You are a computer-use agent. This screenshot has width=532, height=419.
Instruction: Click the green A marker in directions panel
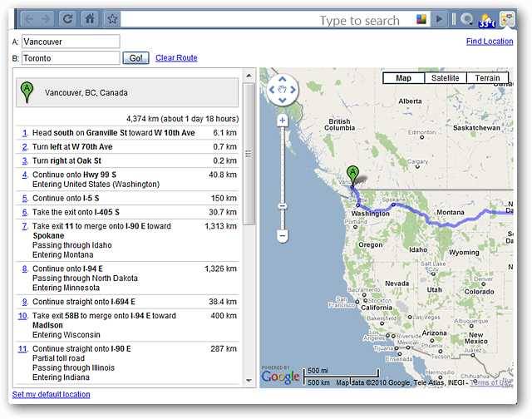tap(27, 92)
